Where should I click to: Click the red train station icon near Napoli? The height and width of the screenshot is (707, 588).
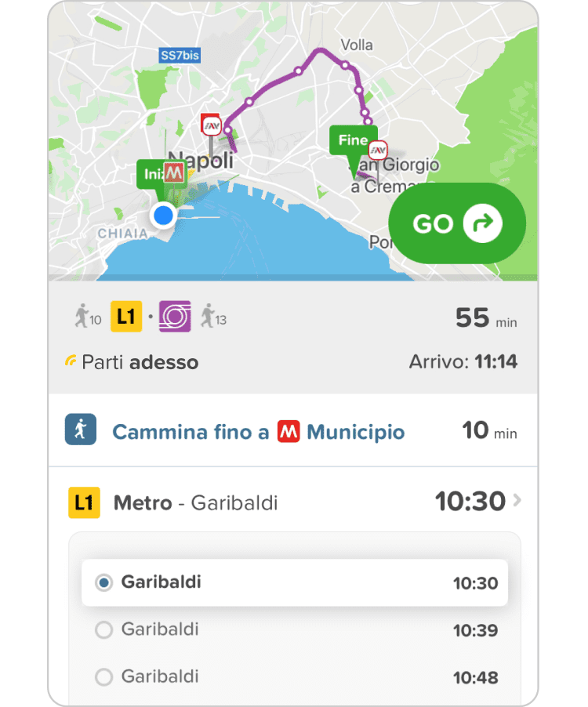point(212,124)
